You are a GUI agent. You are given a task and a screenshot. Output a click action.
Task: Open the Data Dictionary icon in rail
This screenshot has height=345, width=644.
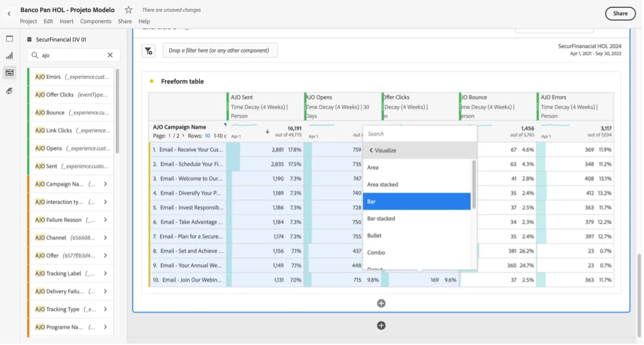[x=9, y=91]
